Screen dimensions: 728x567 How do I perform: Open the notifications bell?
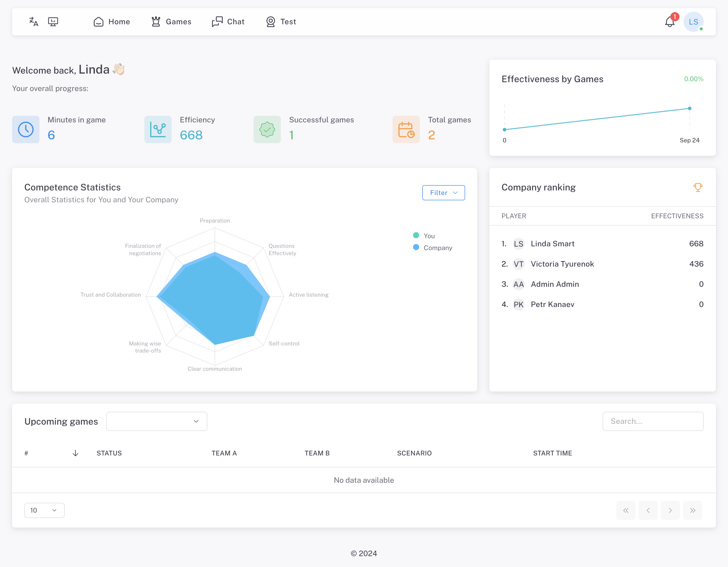670,22
